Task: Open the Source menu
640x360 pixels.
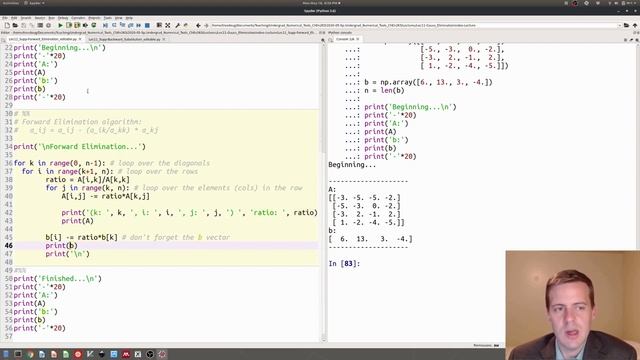Action: [x=40, y=18]
